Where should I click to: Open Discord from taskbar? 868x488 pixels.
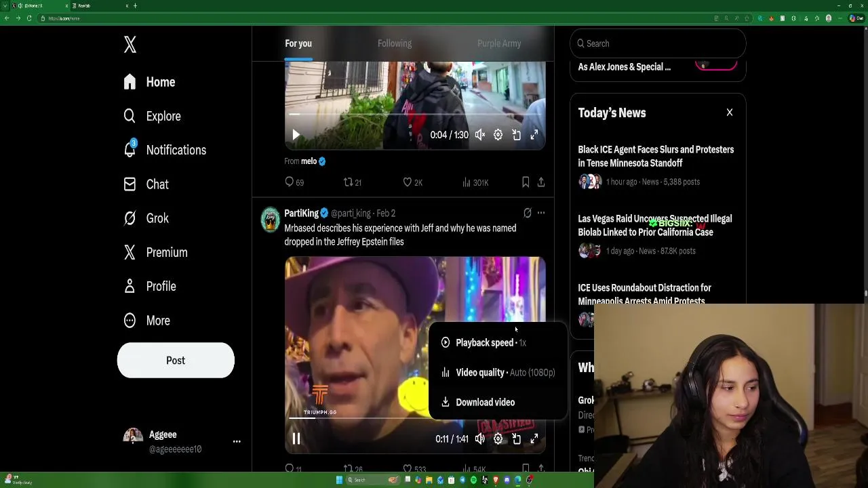[x=507, y=480]
